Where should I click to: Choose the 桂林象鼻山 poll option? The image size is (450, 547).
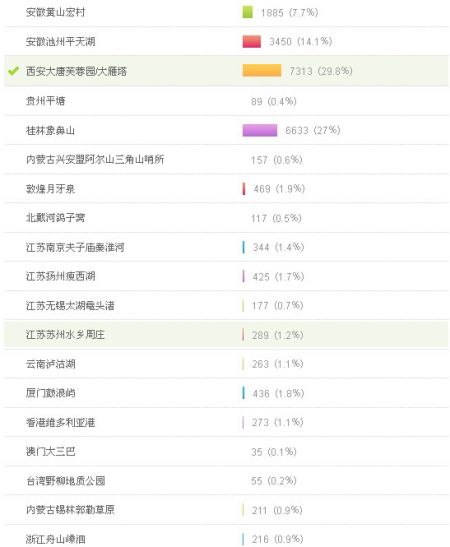pyautogui.click(x=226, y=130)
